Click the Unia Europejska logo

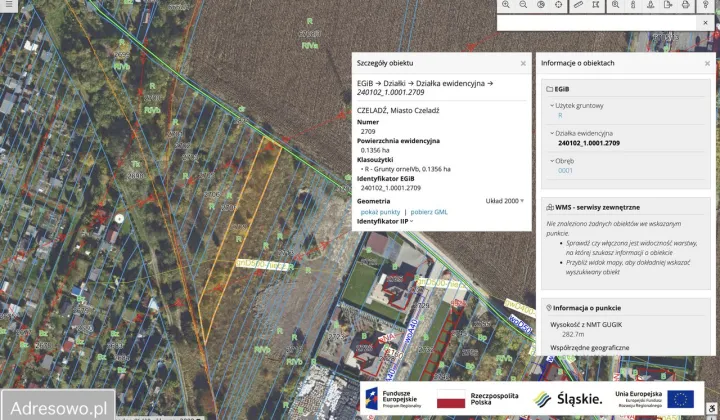[x=654, y=399]
